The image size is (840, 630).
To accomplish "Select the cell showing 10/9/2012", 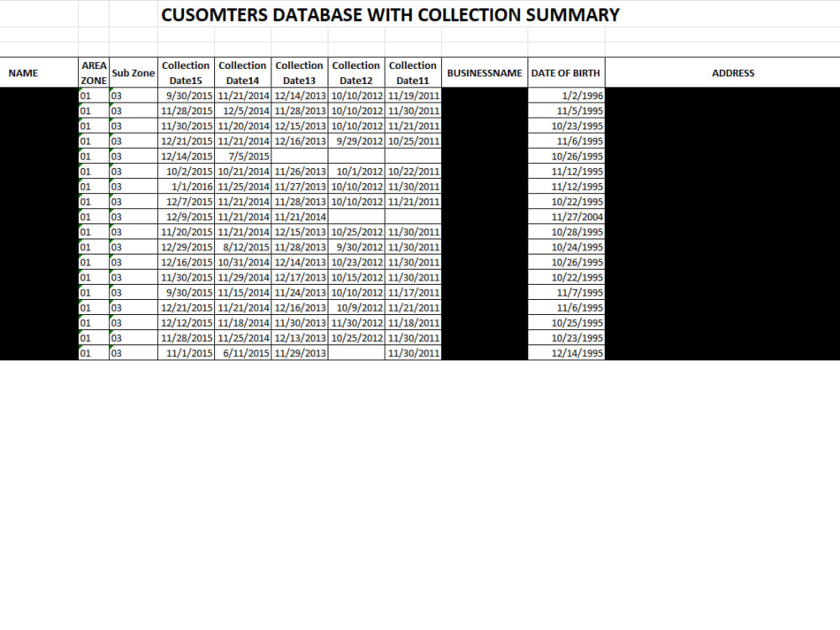I will click(356, 308).
